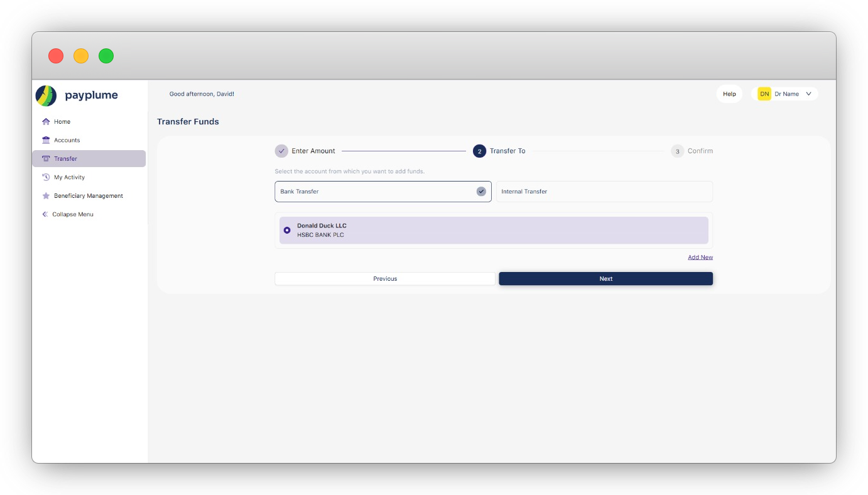Open My Activity from the sidebar

(x=69, y=177)
